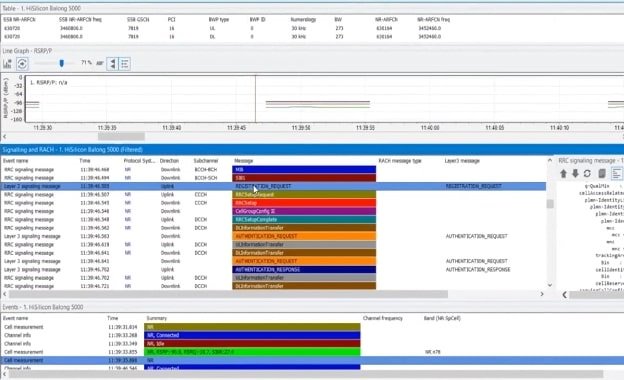Viewport: 624px width, 380px height.
Task: Click the UL cell in BWP type column
Action: (x=212, y=28)
